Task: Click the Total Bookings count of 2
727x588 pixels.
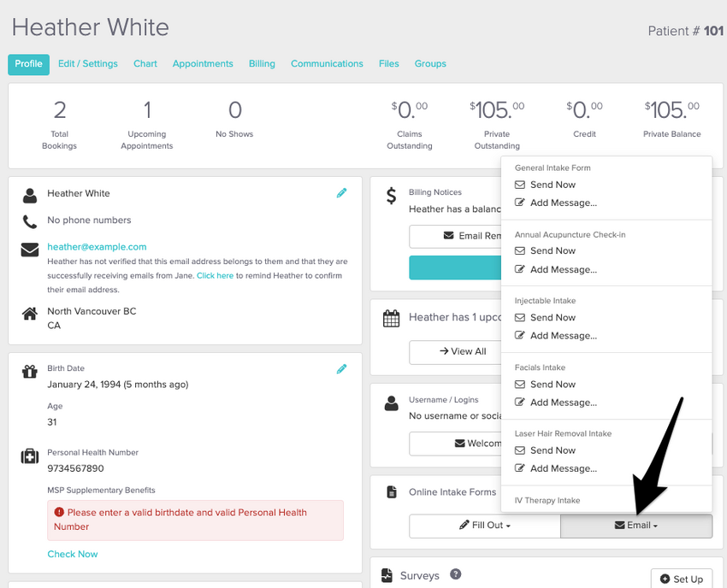Action: point(59,110)
